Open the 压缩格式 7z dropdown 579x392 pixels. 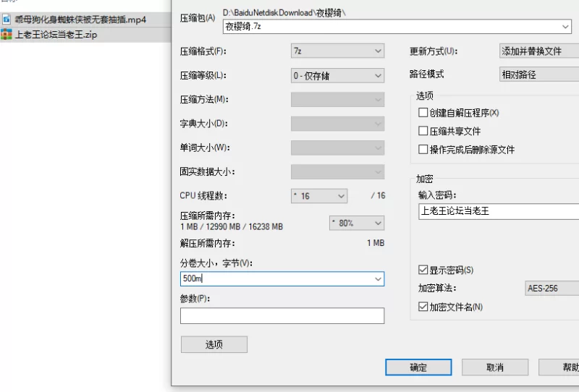(337, 51)
